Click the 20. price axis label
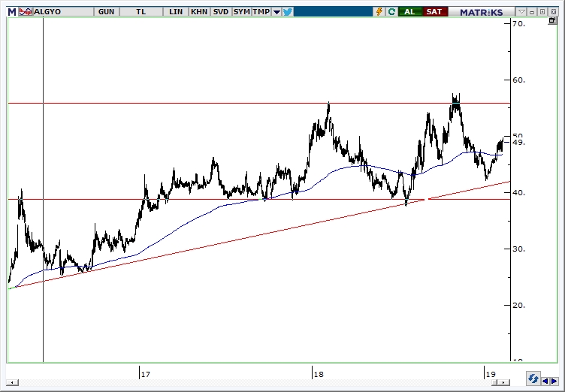565x392 pixels. tap(519, 305)
